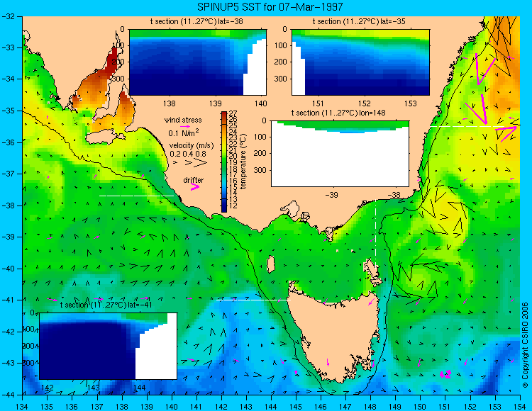Click '134' on the main longitude axis
This screenshot has width=532, height=411.
(x=22, y=407)
